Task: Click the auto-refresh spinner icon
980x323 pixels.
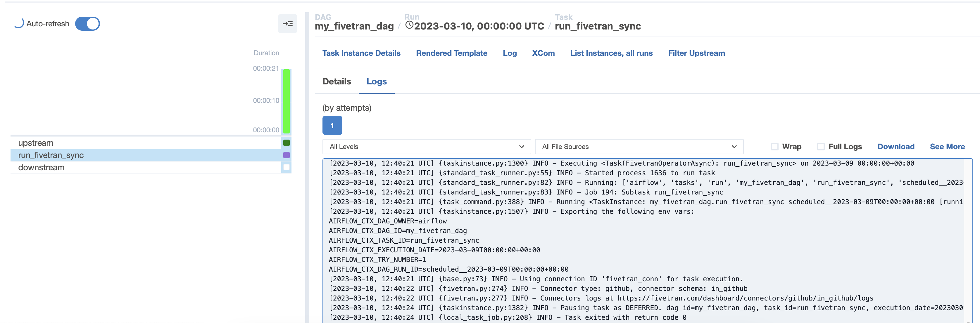Action: click(19, 23)
